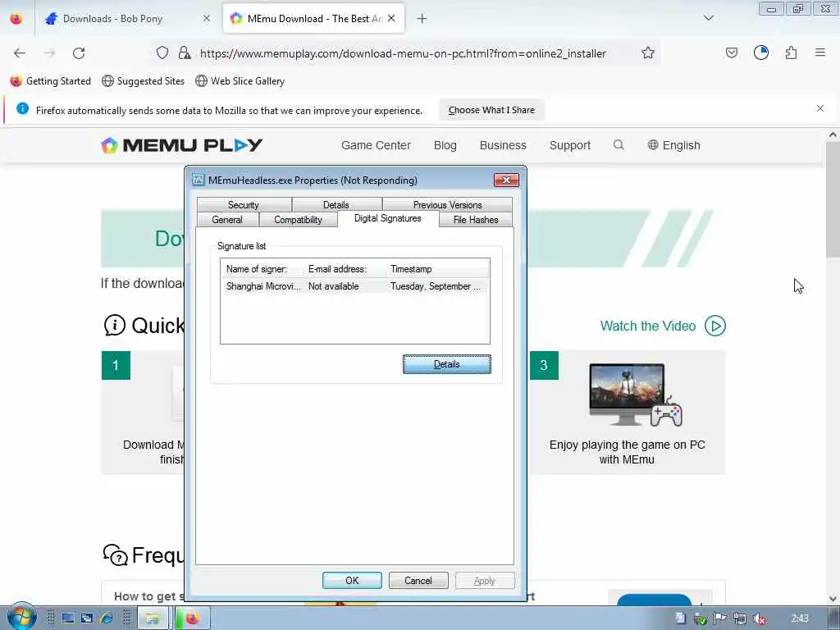Open the Support menu item
840x630 pixels.
570,145
